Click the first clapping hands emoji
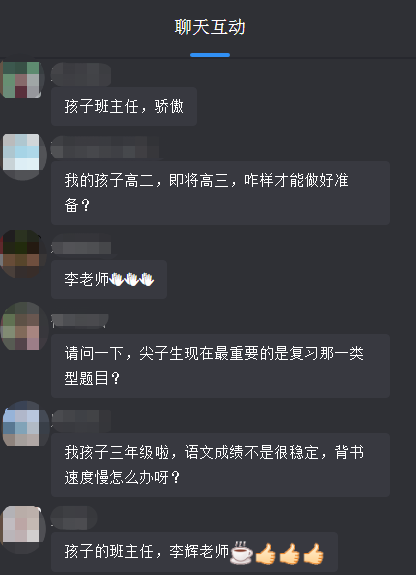Viewport: 416px width, 575px height. pyautogui.click(x=117, y=279)
